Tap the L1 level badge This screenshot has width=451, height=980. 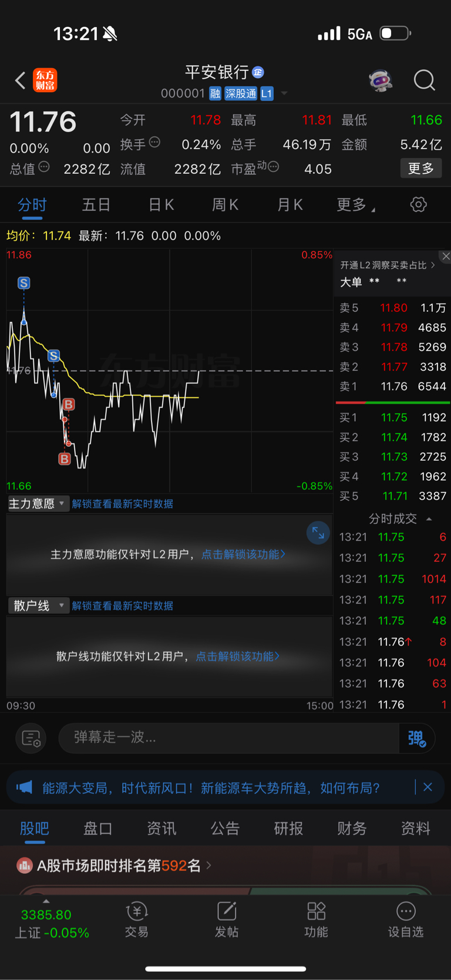267,93
